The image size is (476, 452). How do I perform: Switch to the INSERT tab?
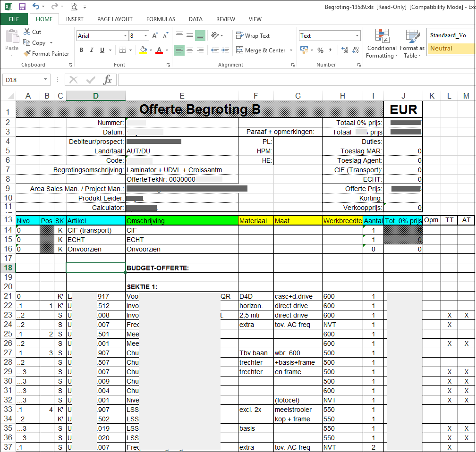(75, 19)
